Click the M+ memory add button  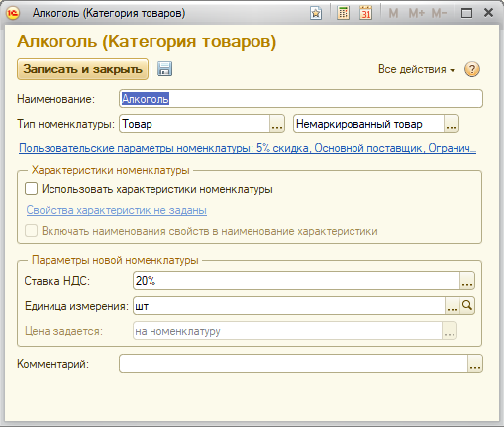(x=416, y=13)
